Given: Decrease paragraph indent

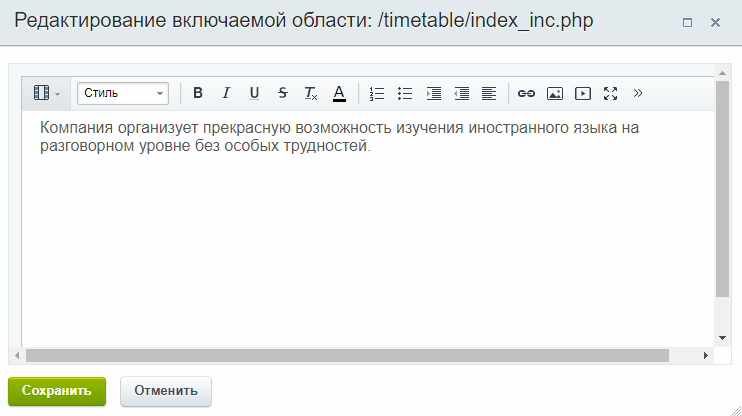Looking at the screenshot, I should [x=461, y=93].
